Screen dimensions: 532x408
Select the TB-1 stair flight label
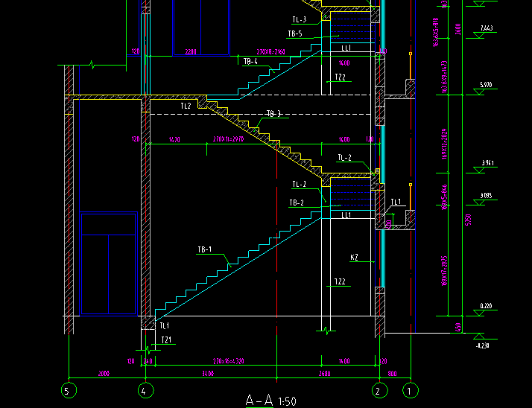(x=204, y=249)
